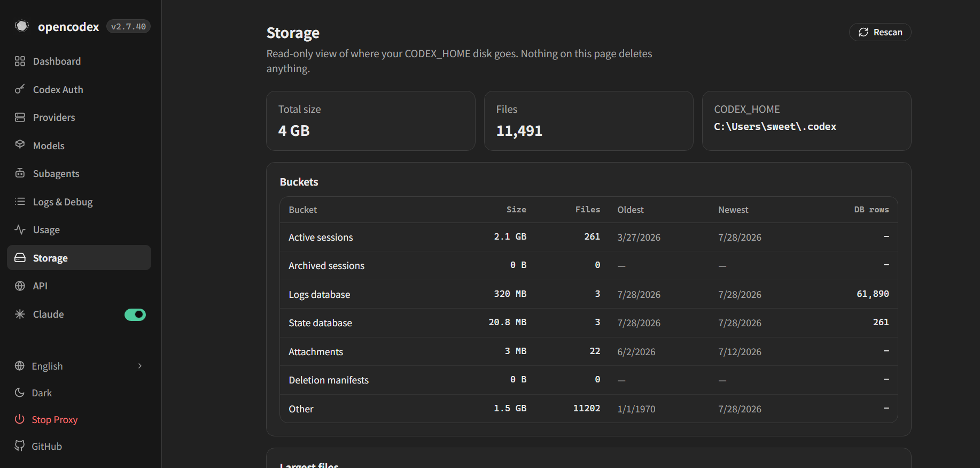The height and width of the screenshot is (468, 980).
Task: Click the Claude asterisk icon
Action: click(x=20, y=314)
